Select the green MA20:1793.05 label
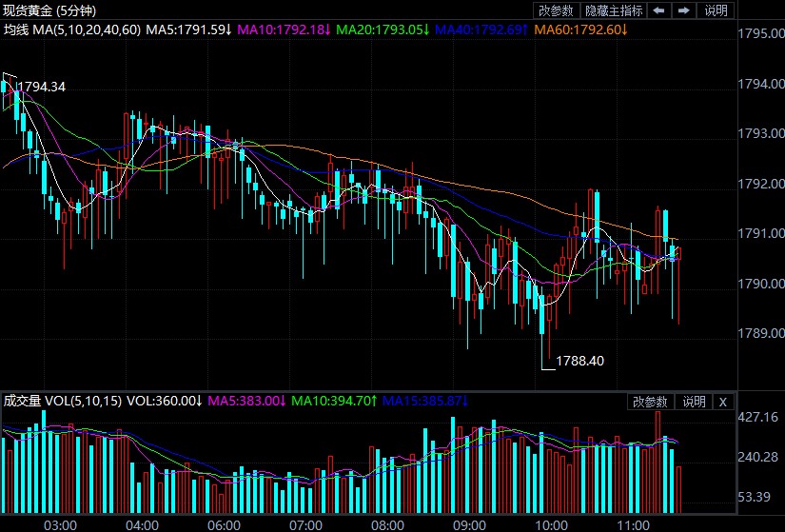This screenshot has width=785, height=532. point(382,30)
